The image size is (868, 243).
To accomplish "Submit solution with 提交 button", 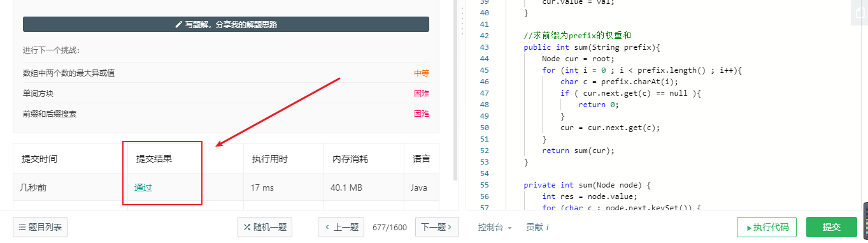I will tap(832, 227).
